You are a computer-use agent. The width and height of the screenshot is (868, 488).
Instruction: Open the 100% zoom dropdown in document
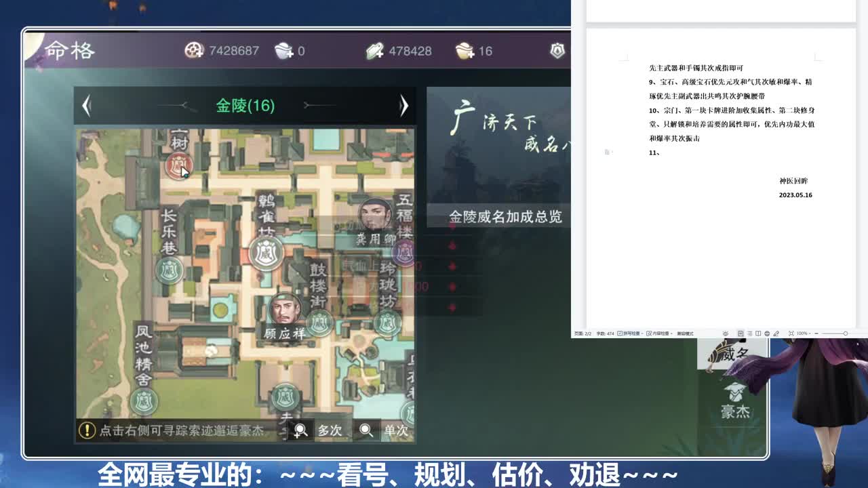click(x=804, y=333)
